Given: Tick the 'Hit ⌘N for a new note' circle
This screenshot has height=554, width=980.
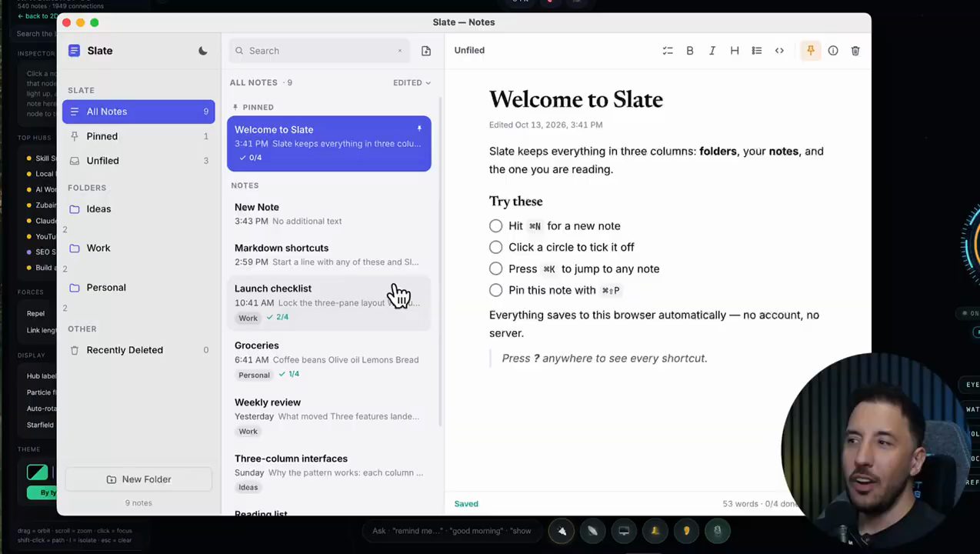Looking at the screenshot, I should 495,226.
